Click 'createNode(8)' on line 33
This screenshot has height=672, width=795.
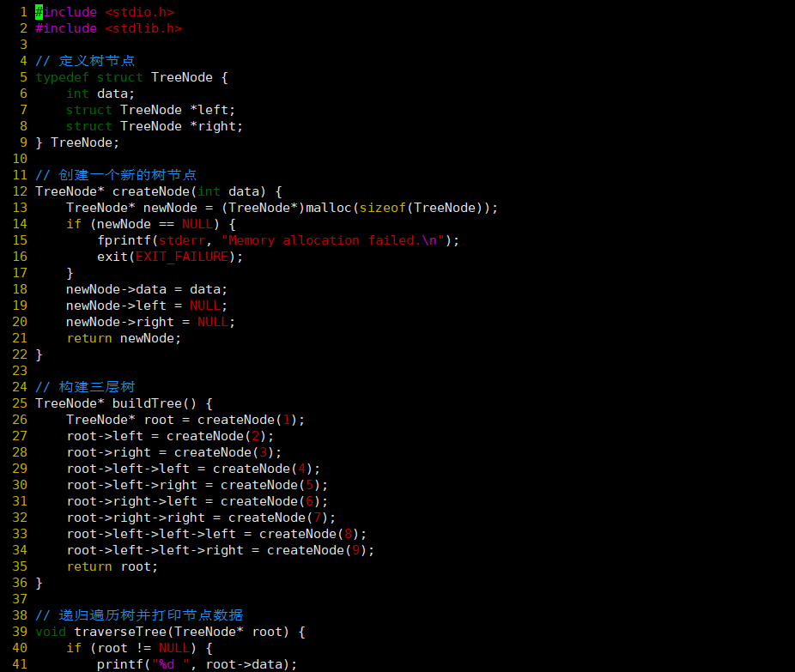tap(309, 534)
